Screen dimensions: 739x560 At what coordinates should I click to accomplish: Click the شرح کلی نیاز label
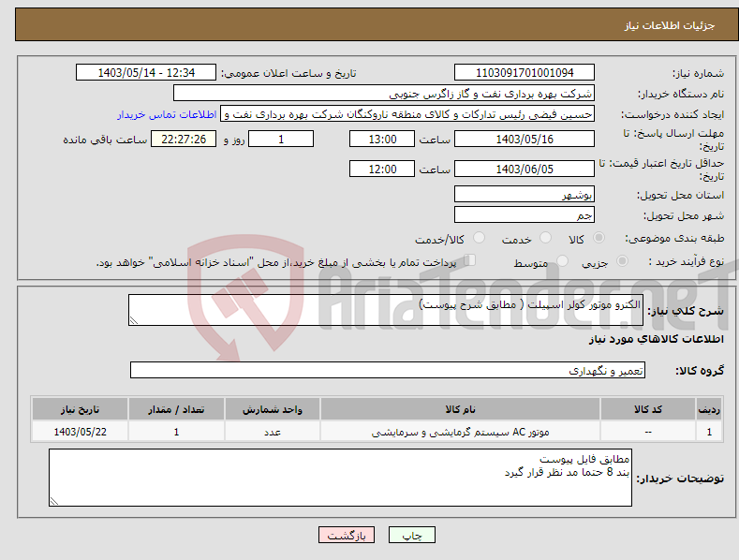click(686, 311)
